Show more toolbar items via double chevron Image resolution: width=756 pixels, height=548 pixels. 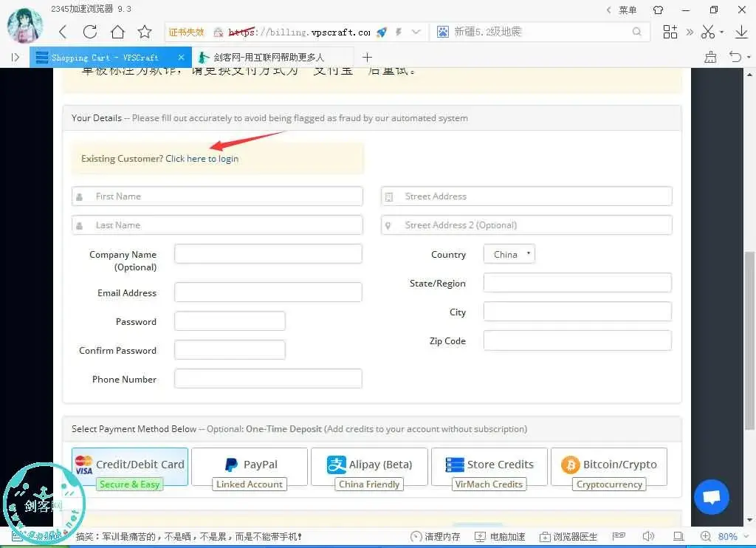pyautogui.click(x=690, y=32)
